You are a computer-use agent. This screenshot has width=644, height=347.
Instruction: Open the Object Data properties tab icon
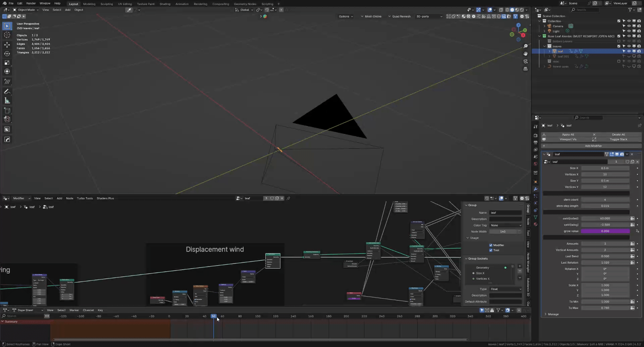pos(535,217)
